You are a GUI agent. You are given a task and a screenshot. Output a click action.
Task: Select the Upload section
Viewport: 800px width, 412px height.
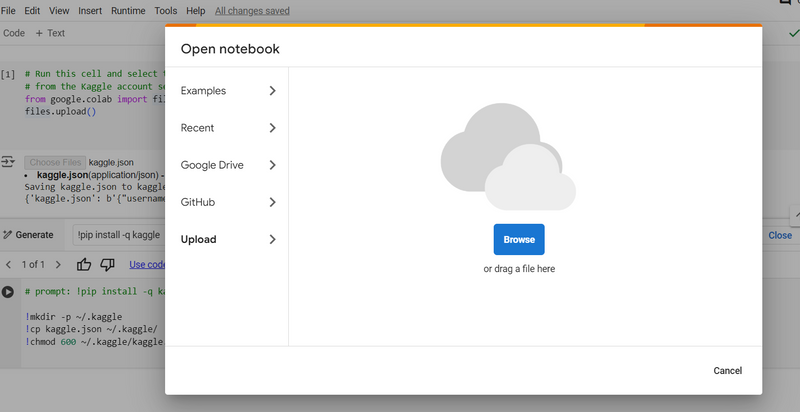click(x=227, y=239)
